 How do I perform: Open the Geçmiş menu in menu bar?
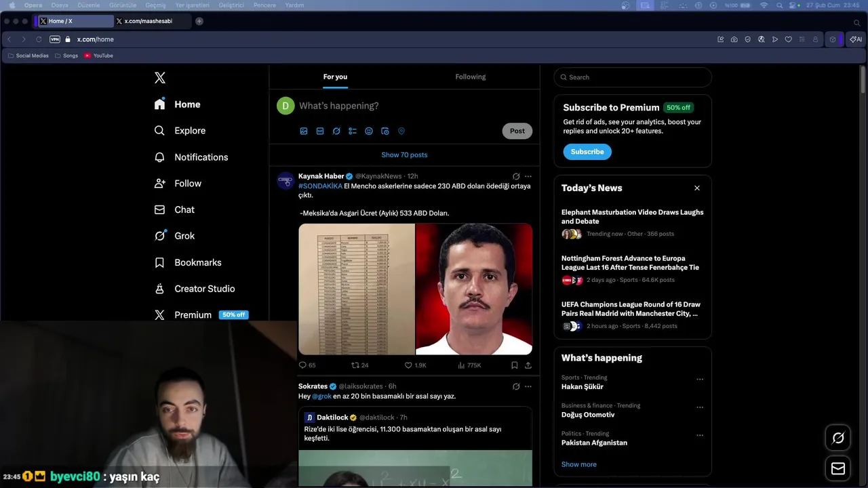point(155,5)
